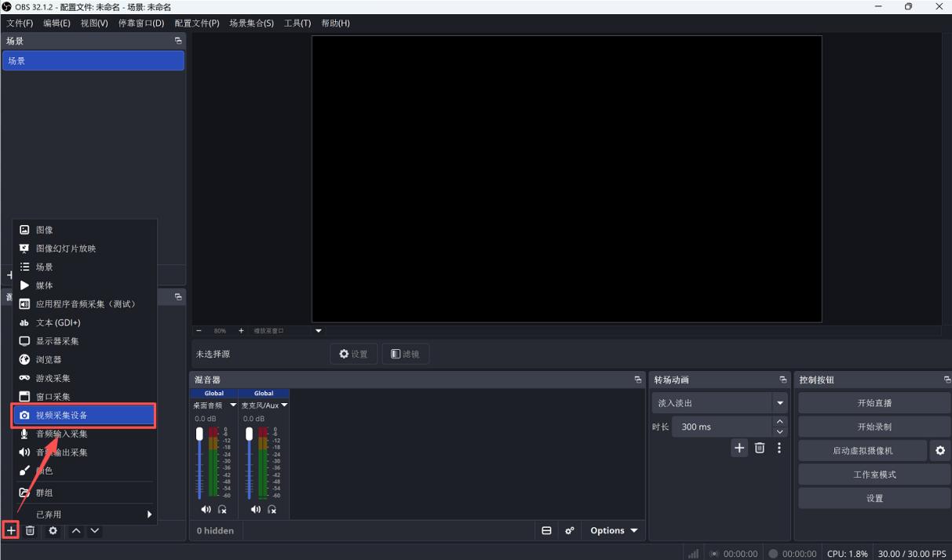The image size is (952, 560).
Task: Undock the 混音器 panel
Action: point(637,380)
